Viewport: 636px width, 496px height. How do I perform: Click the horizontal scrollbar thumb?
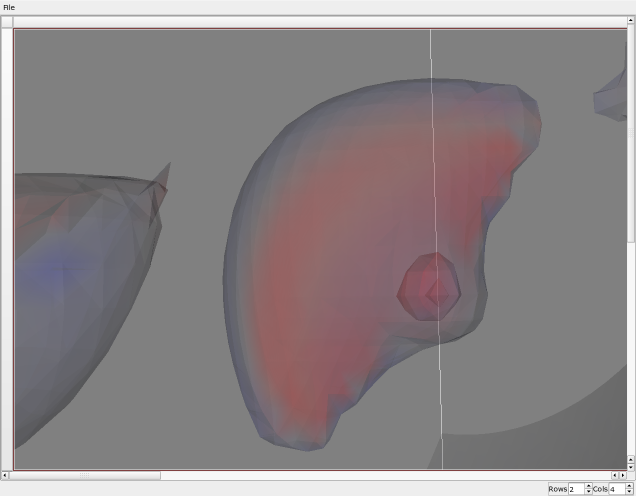point(84,475)
